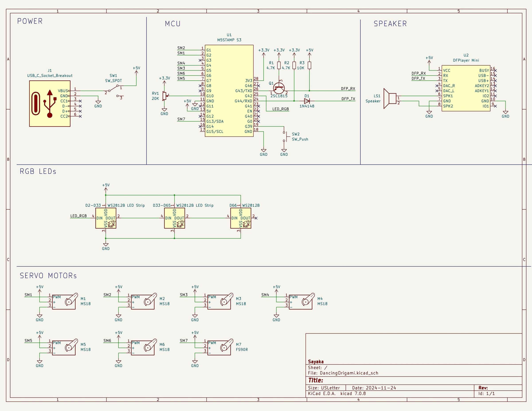Select the Q1 2SC1815 transistor symbol
532x411 pixels.
tap(279, 88)
